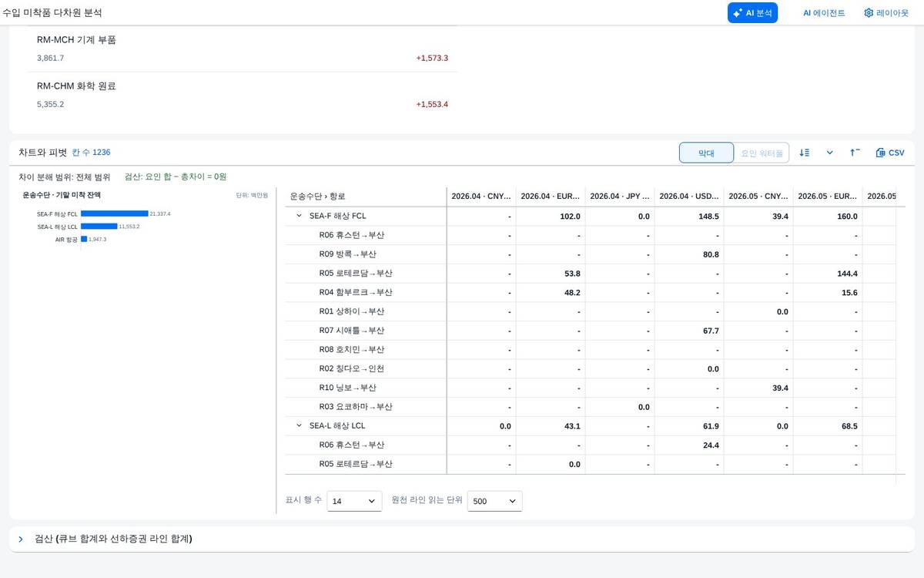Collapse the SEA-L 해상 LCL group
This screenshot has width=924, height=578.
point(300,425)
